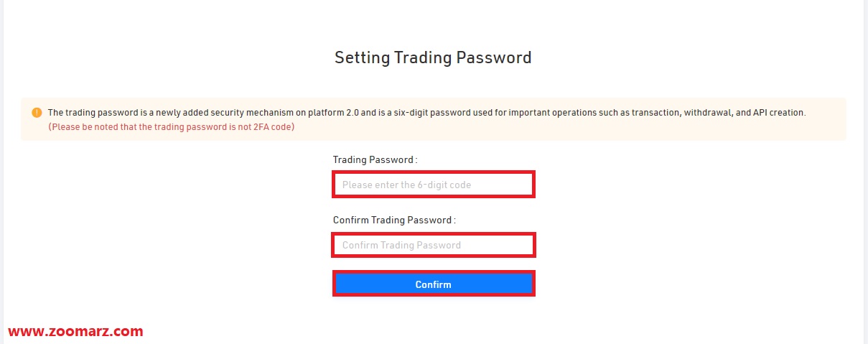Click the Setting Trading Password heading
868x344 pixels.
point(434,57)
